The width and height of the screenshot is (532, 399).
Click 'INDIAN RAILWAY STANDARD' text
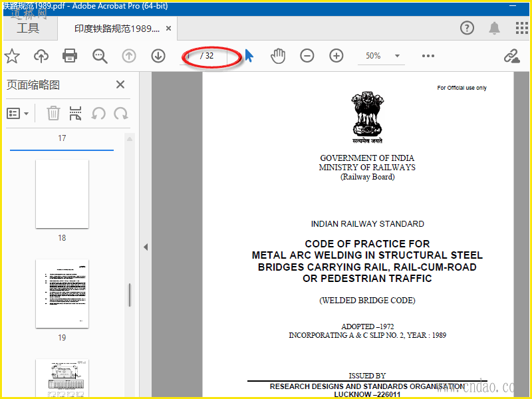368,224
